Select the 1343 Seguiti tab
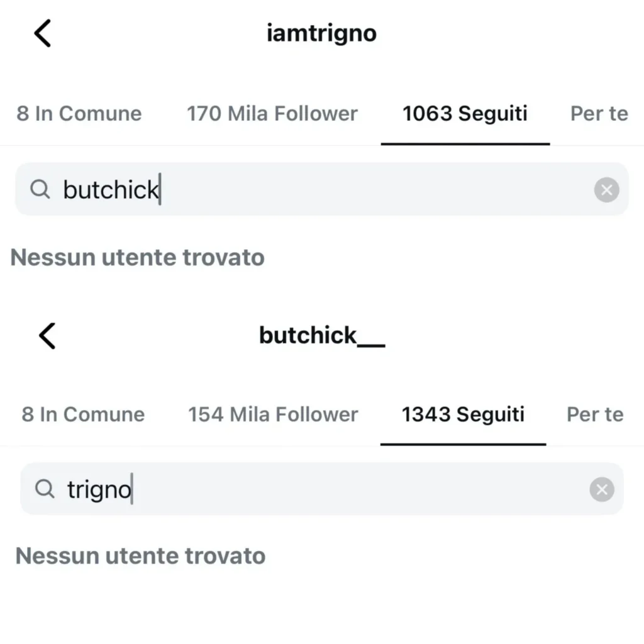The image size is (644, 644). [463, 414]
